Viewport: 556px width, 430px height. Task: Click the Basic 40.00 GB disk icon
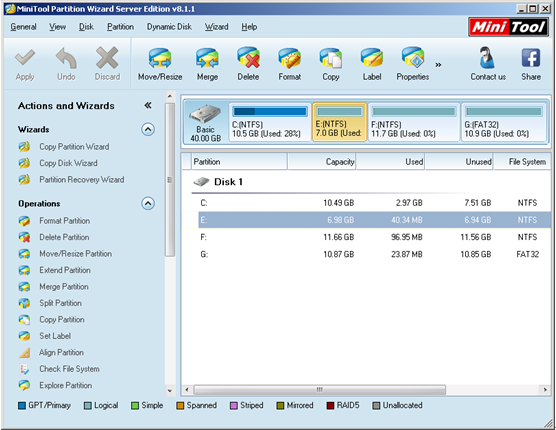coord(205,115)
